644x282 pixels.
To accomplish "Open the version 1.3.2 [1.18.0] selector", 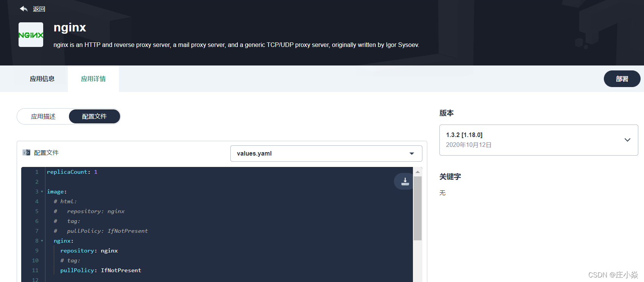I will coord(539,140).
